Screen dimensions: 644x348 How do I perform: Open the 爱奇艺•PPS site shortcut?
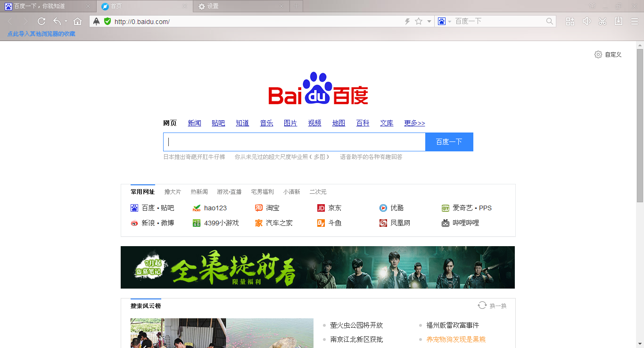(x=466, y=208)
